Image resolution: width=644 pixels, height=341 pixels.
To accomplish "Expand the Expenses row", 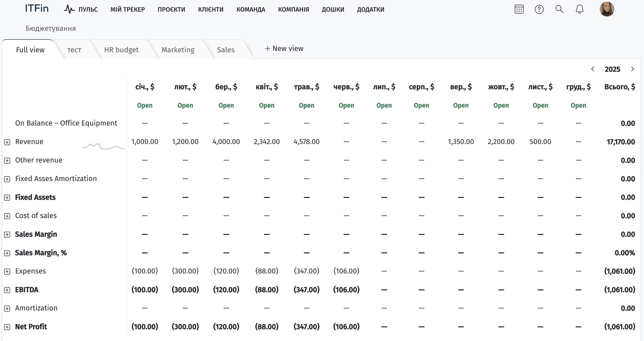I will 7,272.
